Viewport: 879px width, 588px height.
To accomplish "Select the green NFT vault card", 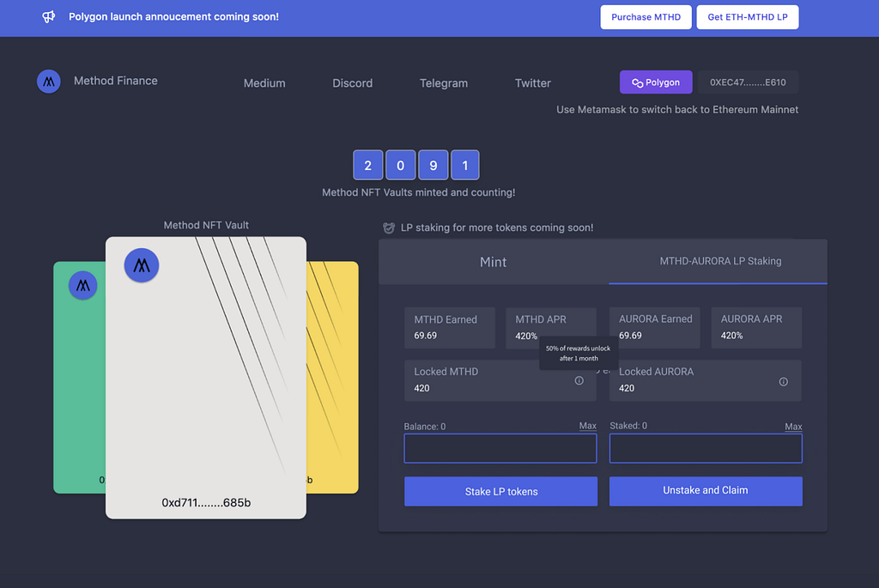I will 80,378.
